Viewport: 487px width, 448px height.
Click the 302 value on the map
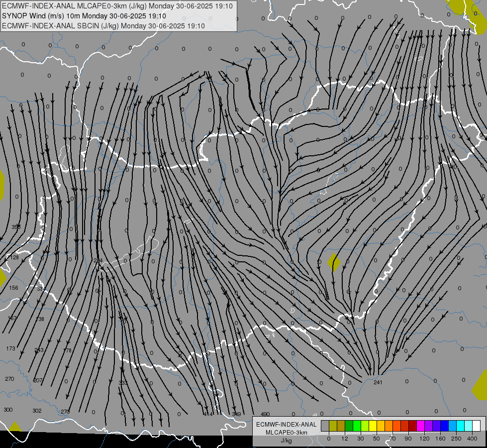[37, 411]
